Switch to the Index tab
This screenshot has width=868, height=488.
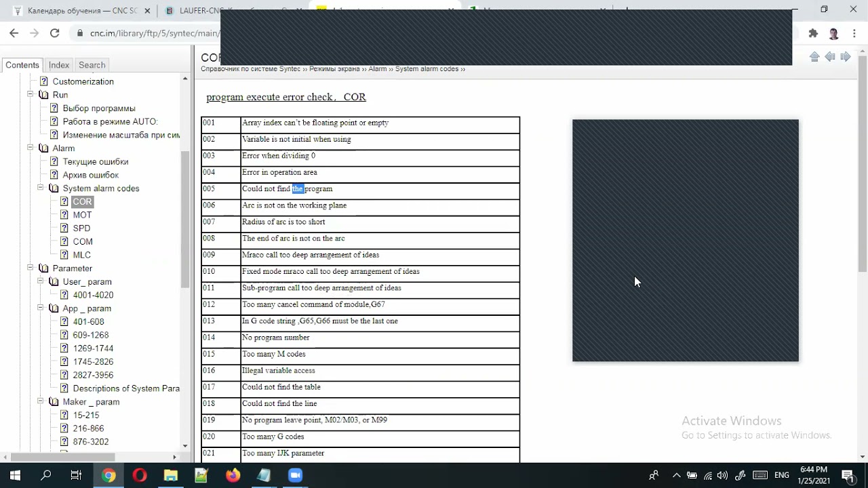tap(59, 65)
